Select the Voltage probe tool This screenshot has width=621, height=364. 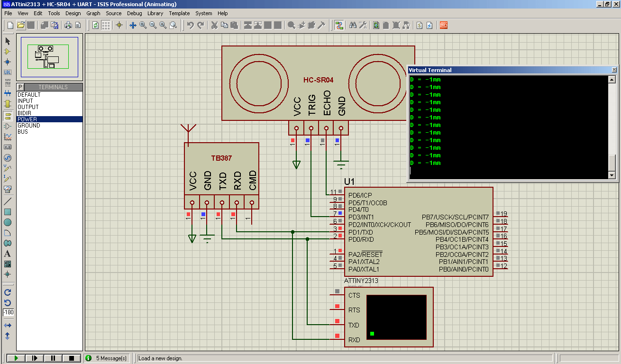tap(8, 168)
